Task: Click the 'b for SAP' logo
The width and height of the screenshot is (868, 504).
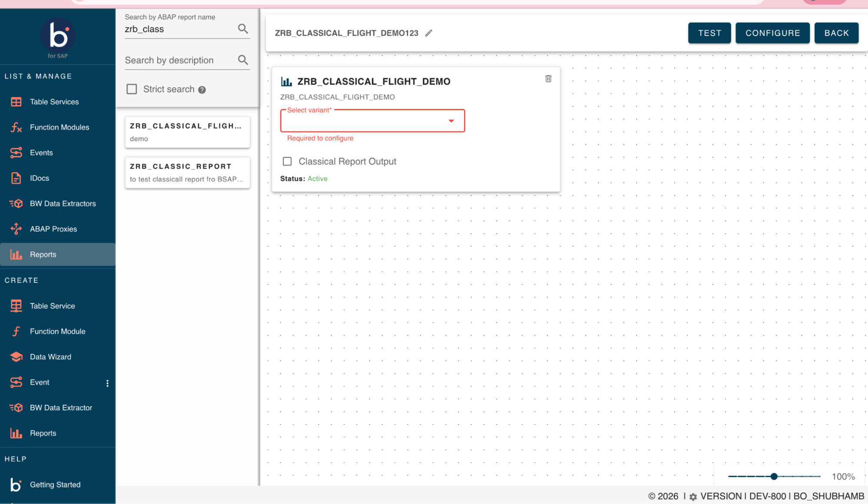Action: tap(58, 37)
